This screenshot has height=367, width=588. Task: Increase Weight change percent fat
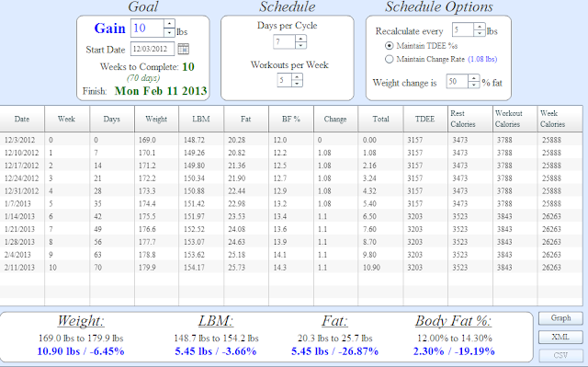(474, 78)
